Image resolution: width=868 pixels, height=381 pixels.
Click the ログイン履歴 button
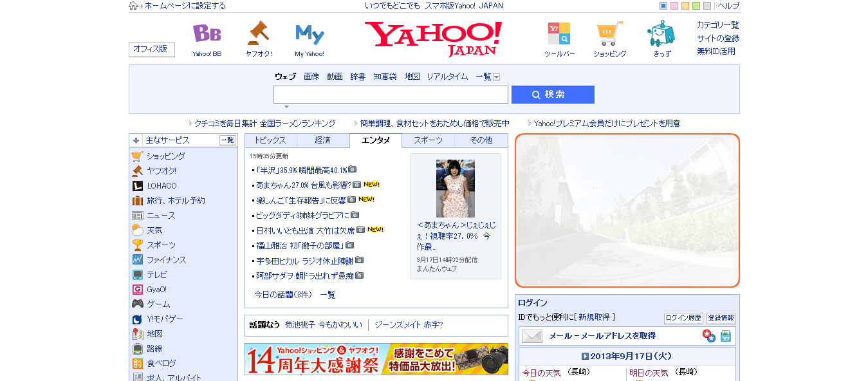click(683, 318)
